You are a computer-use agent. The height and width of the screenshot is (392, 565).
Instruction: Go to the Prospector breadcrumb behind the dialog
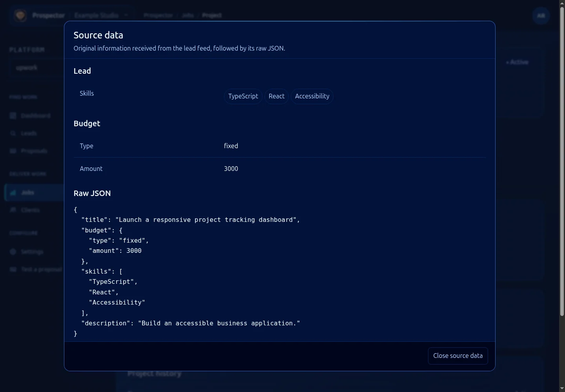point(158,15)
